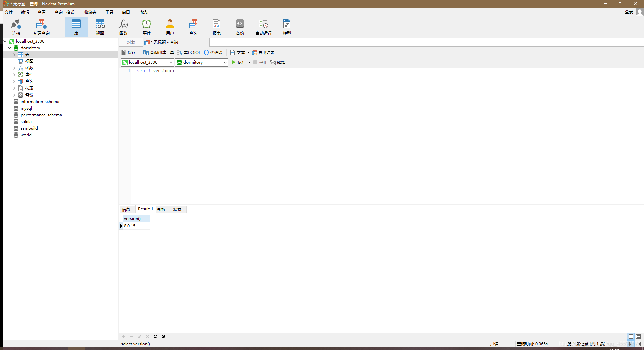Open the Backup (备份) toolbar icon

[x=240, y=27]
